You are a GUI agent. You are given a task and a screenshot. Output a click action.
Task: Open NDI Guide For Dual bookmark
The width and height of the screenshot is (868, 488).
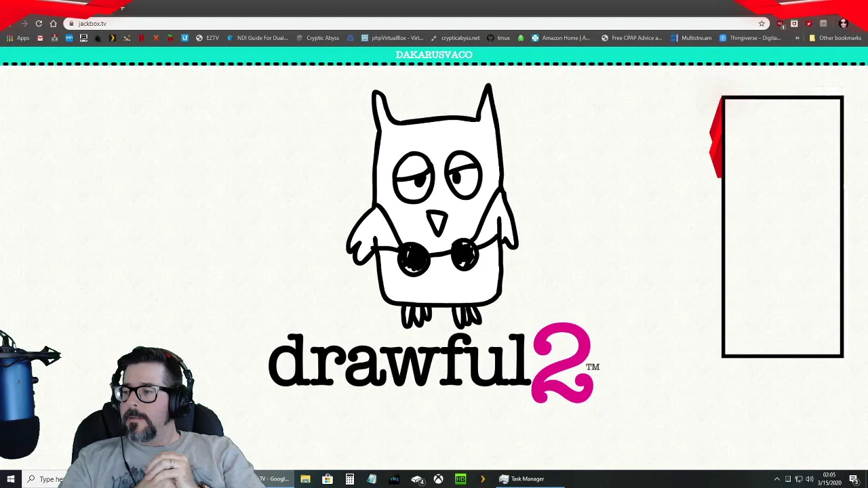[257, 38]
